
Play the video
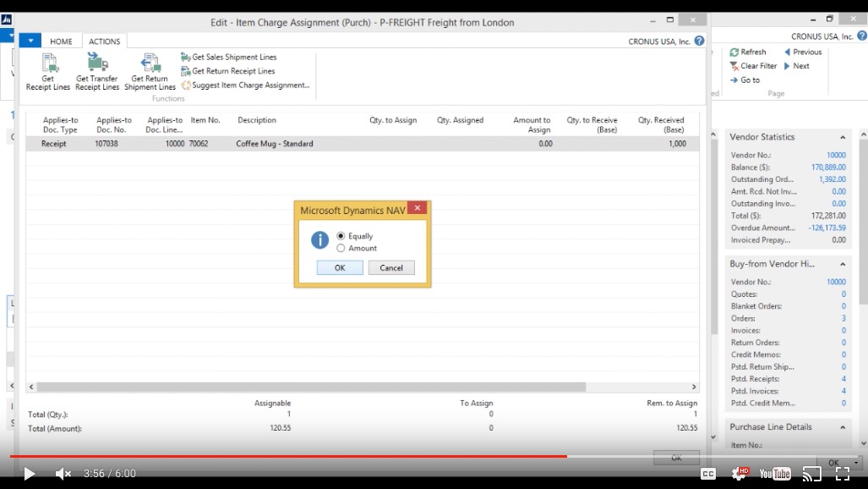click(30, 474)
